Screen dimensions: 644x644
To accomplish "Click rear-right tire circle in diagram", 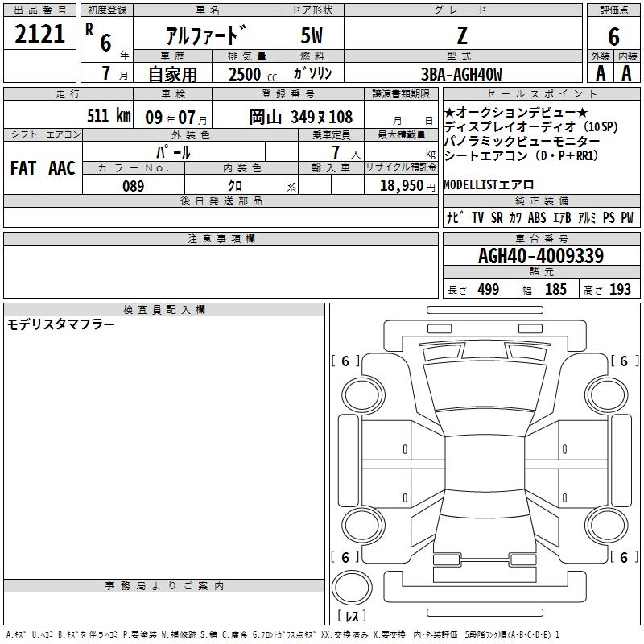I will 607,525.
